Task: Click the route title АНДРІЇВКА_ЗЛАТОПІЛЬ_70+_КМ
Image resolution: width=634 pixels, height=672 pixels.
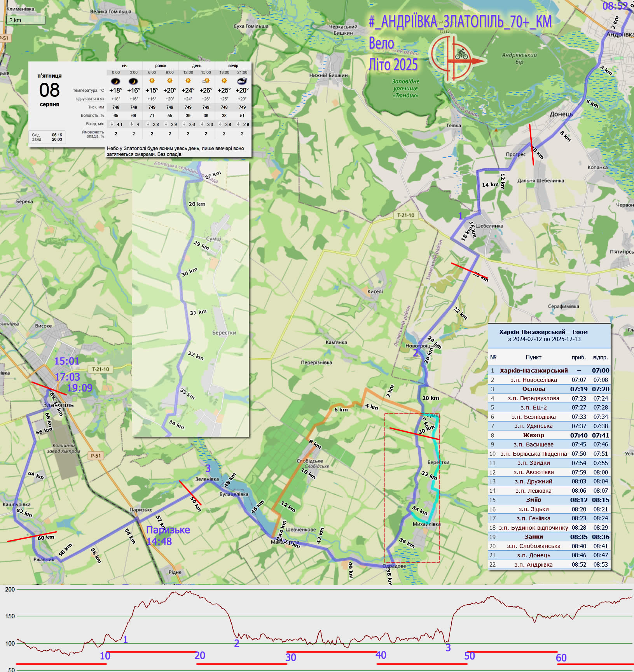Action: (x=460, y=22)
